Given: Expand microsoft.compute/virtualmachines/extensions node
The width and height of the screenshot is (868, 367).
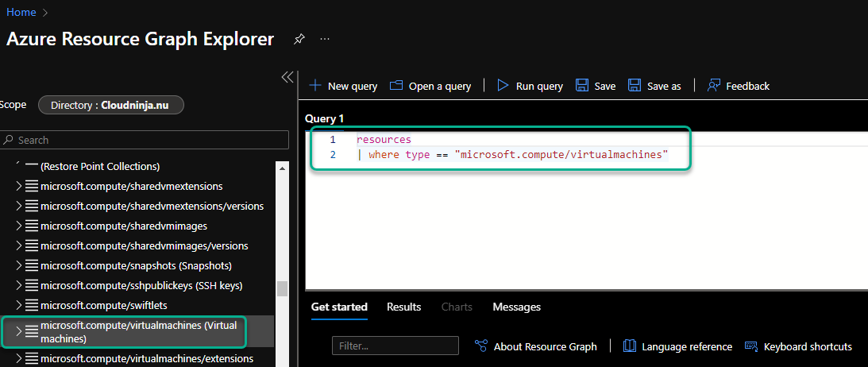Looking at the screenshot, I should click(x=19, y=358).
